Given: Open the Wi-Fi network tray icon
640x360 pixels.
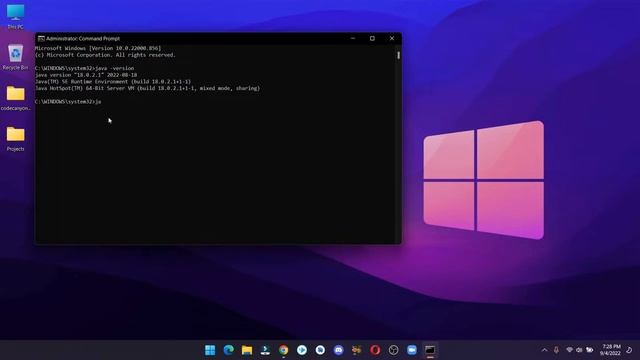Looking at the screenshot, I should (569, 350).
